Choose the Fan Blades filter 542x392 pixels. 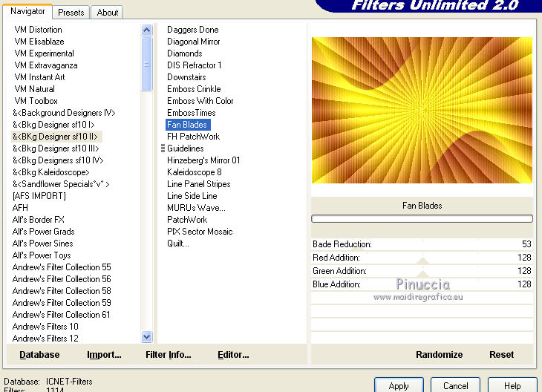(188, 125)
